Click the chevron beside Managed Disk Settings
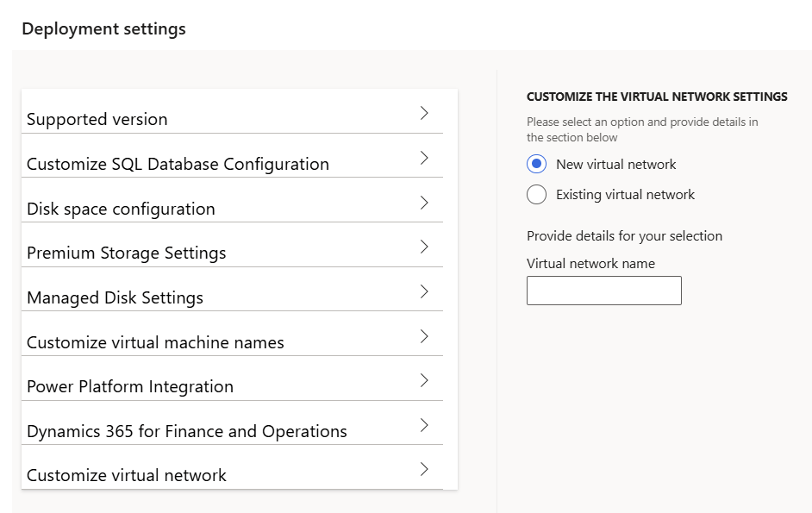The width and height of the screenshot is (812, 513). pyautogui.click(x=424, y=291)
